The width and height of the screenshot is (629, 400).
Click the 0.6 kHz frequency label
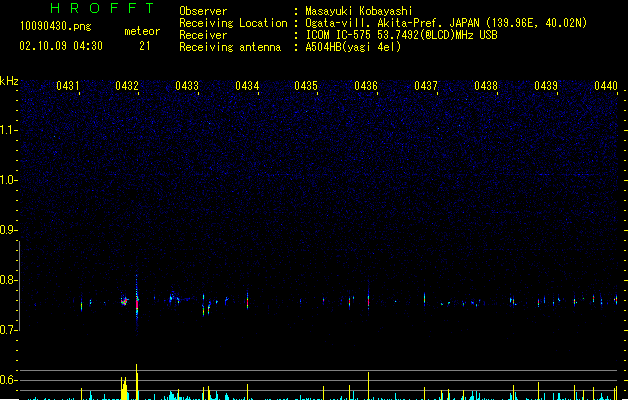[x=8, y=380]
